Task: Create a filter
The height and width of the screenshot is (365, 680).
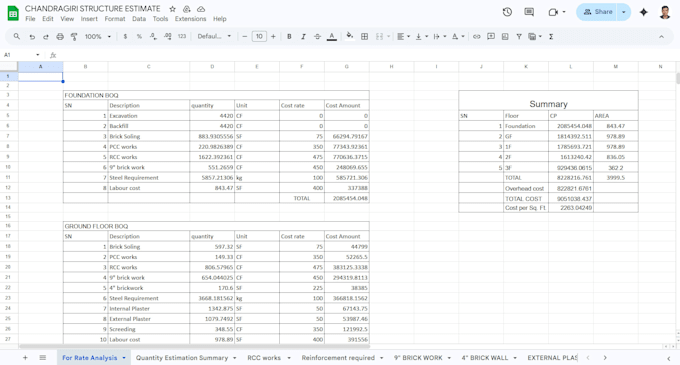Action: coord(519,37)
